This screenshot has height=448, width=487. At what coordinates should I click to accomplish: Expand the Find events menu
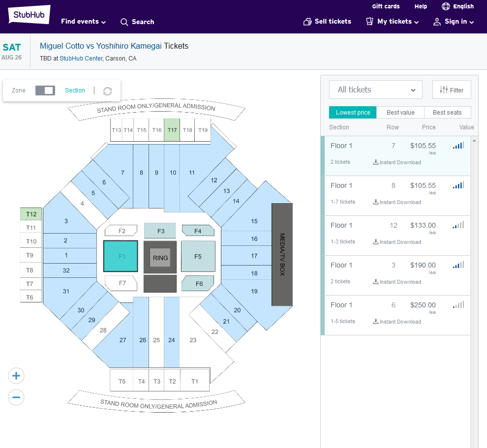point(83,22)
